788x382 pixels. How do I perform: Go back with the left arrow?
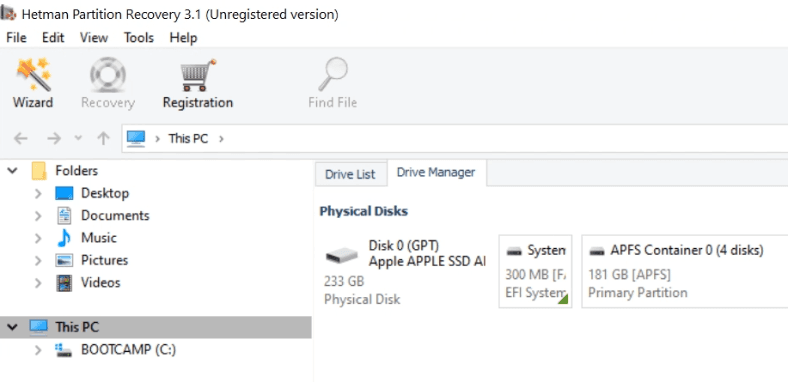click(20, 139)
